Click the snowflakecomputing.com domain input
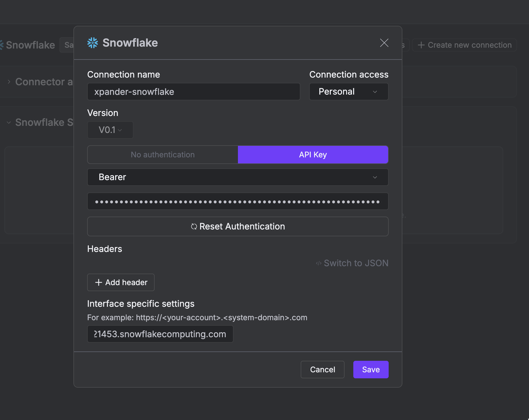Viewport: 529px width, 420px height. click(x=160, y=334)
